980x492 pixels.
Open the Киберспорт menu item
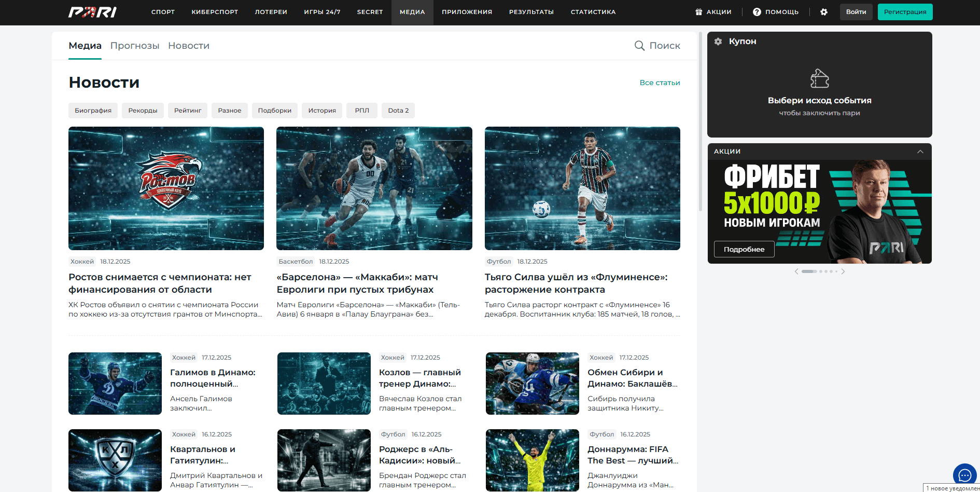pos(215,12)
